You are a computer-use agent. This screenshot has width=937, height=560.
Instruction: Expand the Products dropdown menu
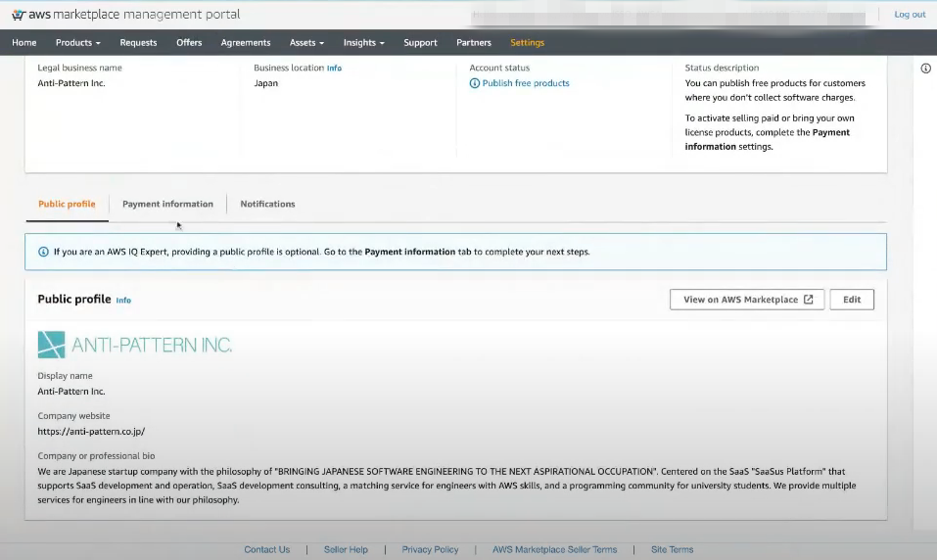[x=77, y=42]
